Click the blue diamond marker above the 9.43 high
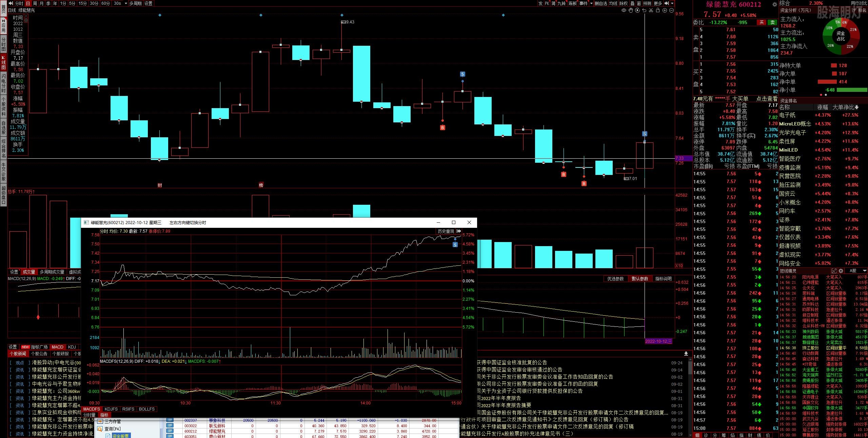 [x=342, y=15]
